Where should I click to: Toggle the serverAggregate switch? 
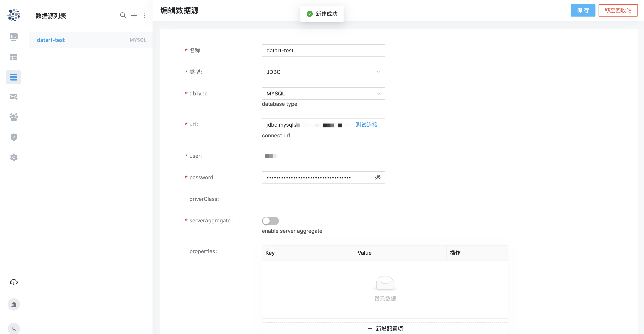[x=270, y=221]
